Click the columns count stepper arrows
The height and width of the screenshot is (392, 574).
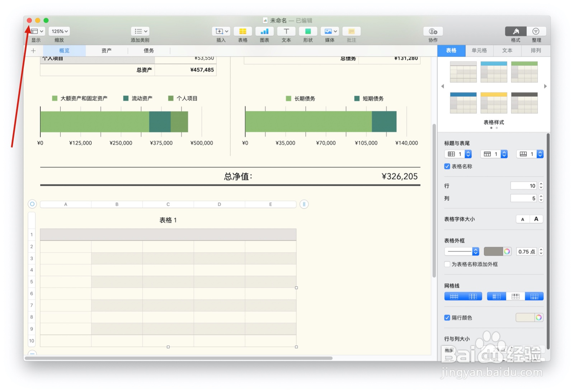(541, 198)
